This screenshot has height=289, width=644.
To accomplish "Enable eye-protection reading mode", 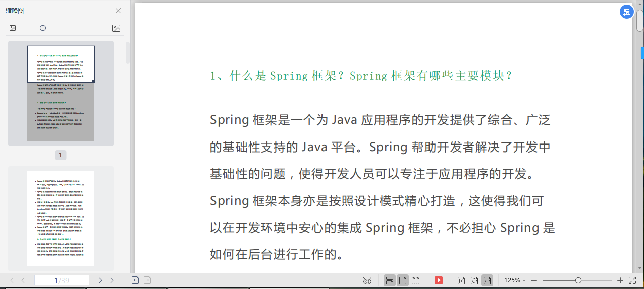I will [367, 280].
